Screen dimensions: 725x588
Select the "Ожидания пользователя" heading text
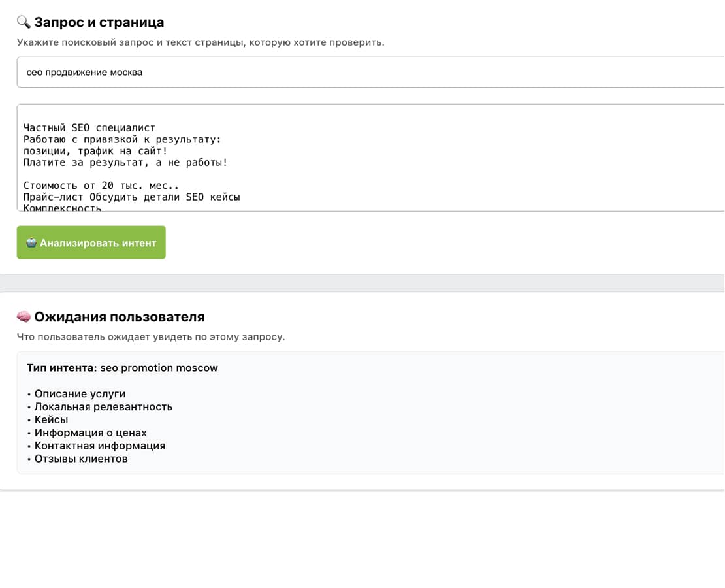click(119, 317)
